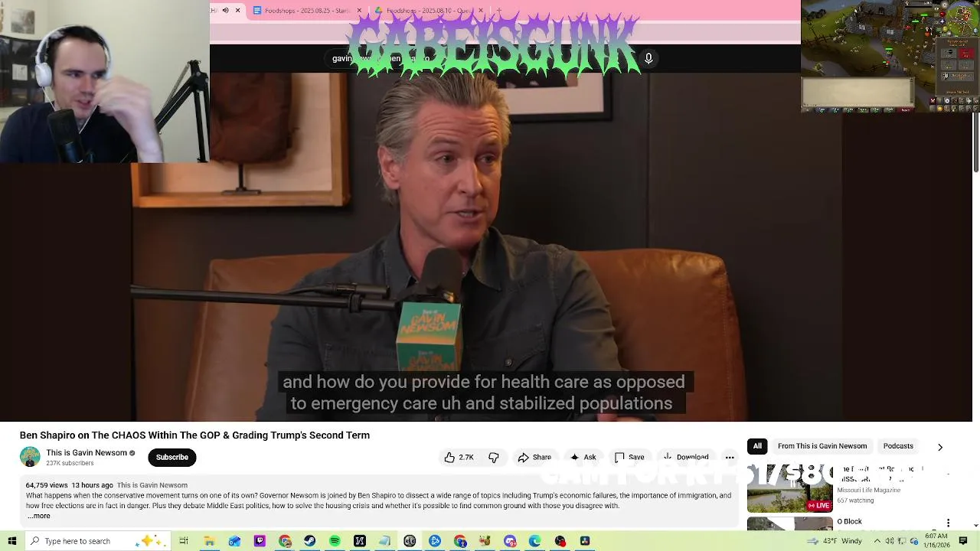The width and height of the screenshot is (980, 551).
Task: Like the video with 2.7K likes
Action: pyautogui.click(x=458, y=457)
